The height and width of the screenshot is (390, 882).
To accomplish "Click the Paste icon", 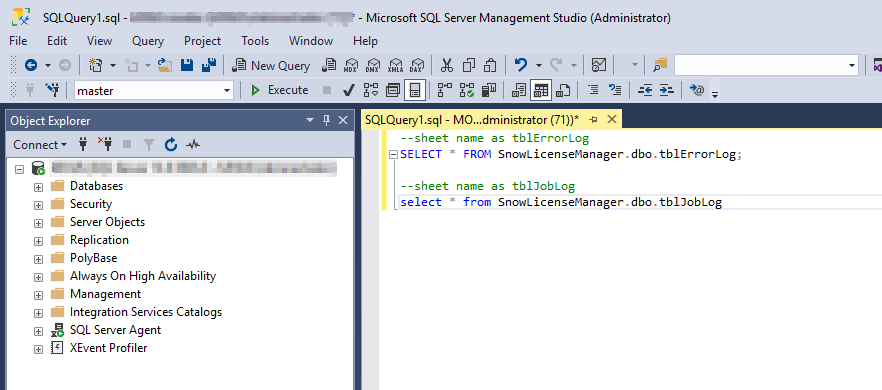I will [490, 66].
